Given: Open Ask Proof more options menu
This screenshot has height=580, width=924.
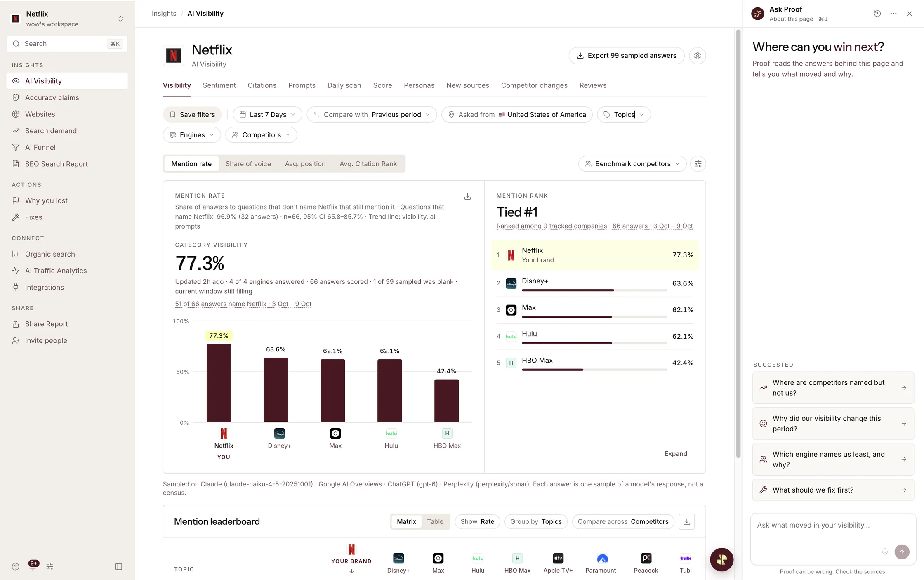Looking at the screenshot, I should (893, 14).
